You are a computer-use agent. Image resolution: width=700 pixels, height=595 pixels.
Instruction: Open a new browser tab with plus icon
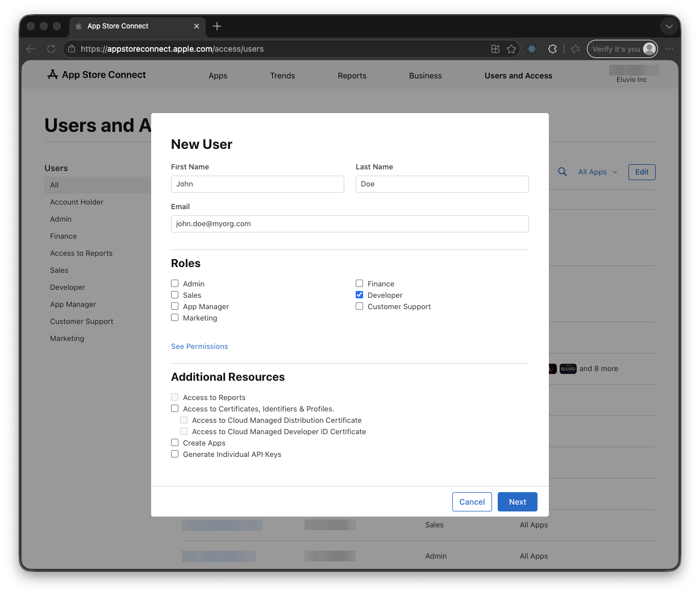[x=217, y=26]
